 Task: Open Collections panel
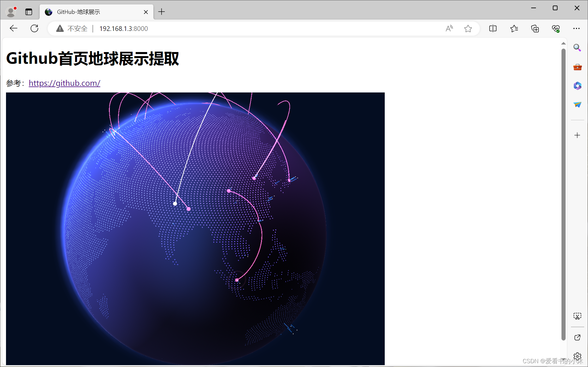click(535, 29)
